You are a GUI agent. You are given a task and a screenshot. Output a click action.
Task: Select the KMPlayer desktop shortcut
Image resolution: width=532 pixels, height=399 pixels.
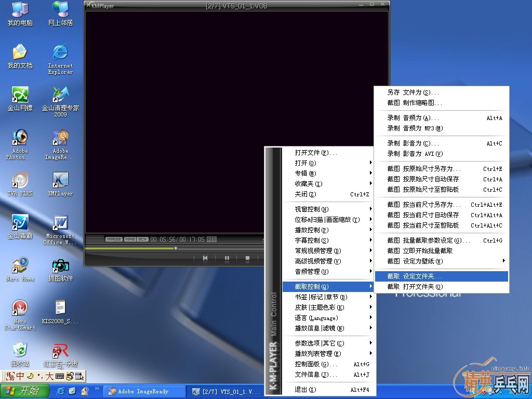pyautogui.click(x=60, y=184)
